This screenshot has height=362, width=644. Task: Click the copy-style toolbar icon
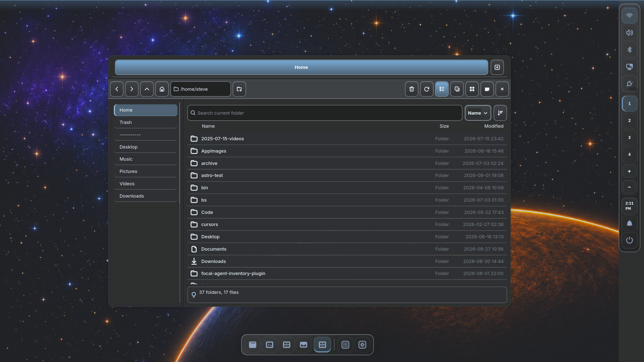[x=457, y=89]
